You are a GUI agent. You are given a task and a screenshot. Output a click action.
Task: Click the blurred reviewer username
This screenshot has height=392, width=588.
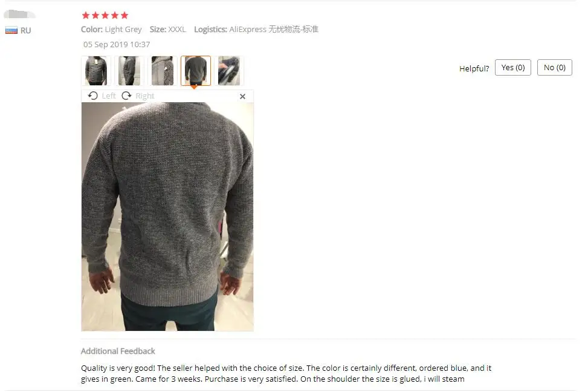coord(19,15)
